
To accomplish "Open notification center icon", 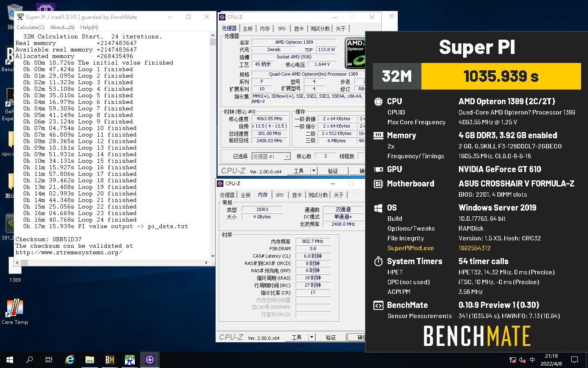I will coord(575,360).
